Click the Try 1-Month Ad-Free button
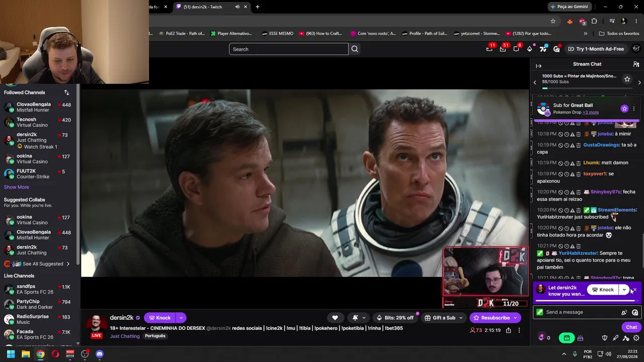This screenshot has width=644, height=362. click(x=596, y=49)
